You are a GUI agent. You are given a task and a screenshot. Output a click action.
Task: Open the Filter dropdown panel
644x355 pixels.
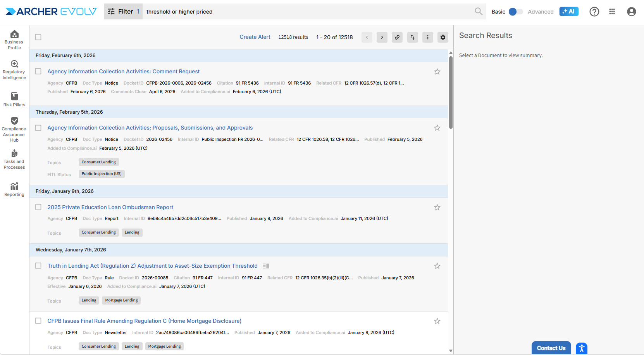point(123,12)
